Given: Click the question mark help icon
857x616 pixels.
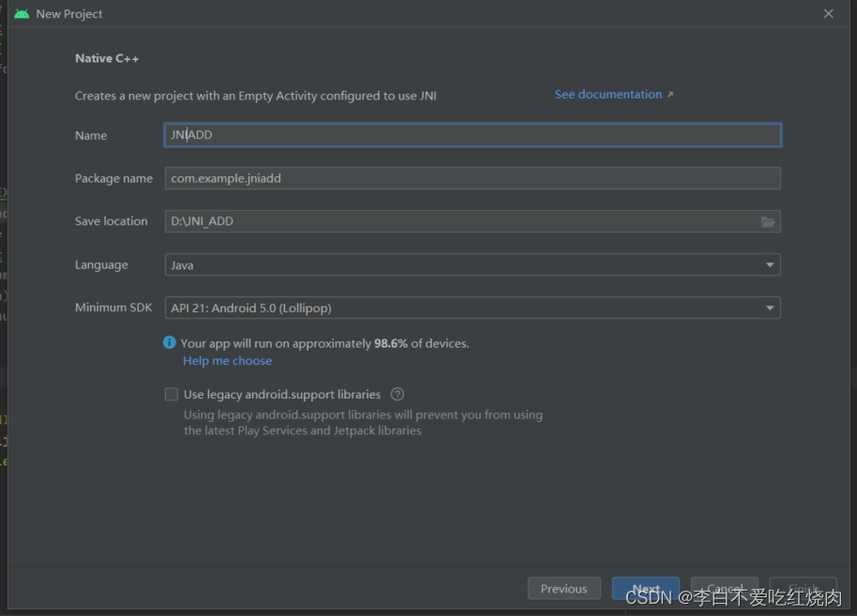Looking at the screenshot, I should pyautogui.click(x=398, y=395).
